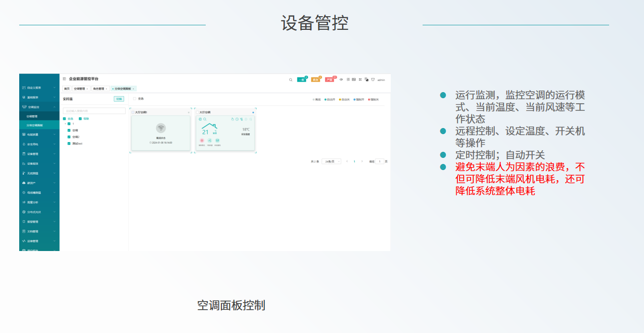Click the search magnifier icon in header
The height and width of the screenshot is (333, 644).
click(290, 79)
